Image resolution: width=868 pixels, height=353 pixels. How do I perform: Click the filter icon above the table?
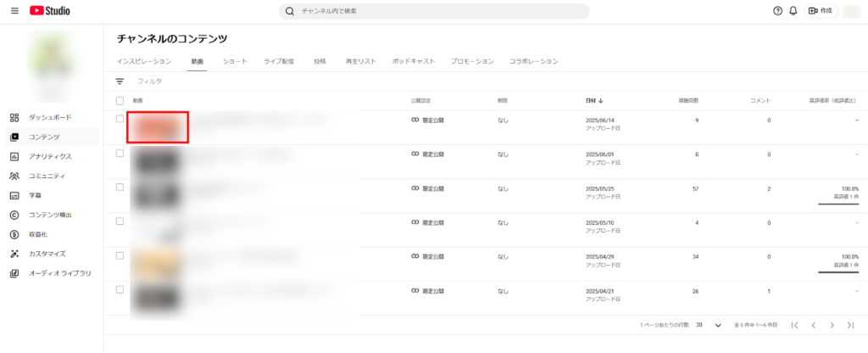(x=120, y=81)
